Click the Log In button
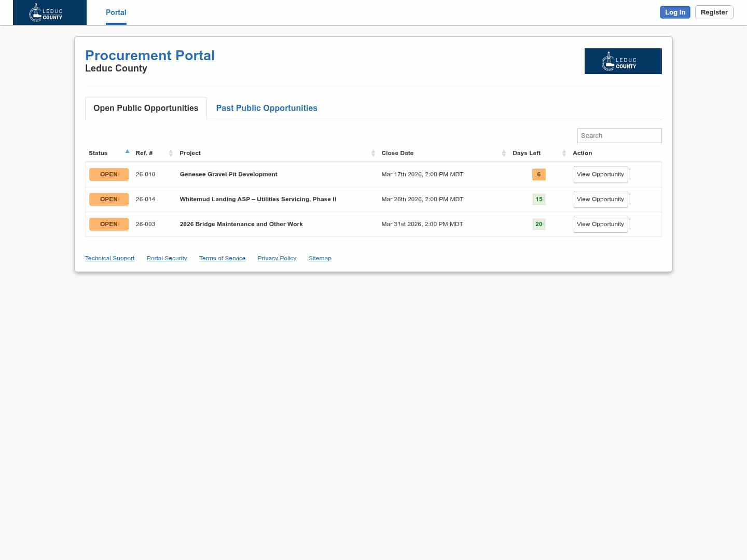The image size is (747, 560). (x=674, y=12)
